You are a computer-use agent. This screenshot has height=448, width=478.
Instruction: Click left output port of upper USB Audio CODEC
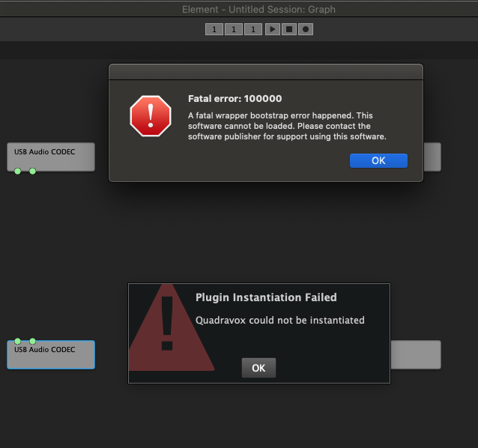(x=18, y=171)
